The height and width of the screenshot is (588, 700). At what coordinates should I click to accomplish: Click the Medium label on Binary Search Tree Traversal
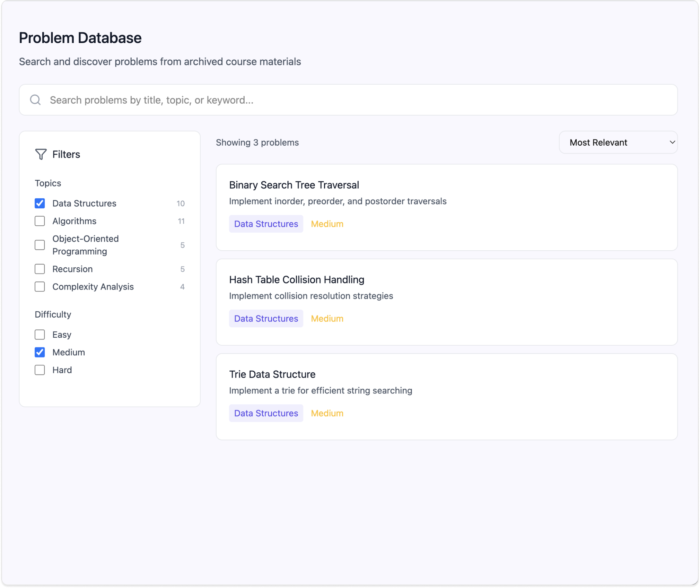[x=326, y=224]
